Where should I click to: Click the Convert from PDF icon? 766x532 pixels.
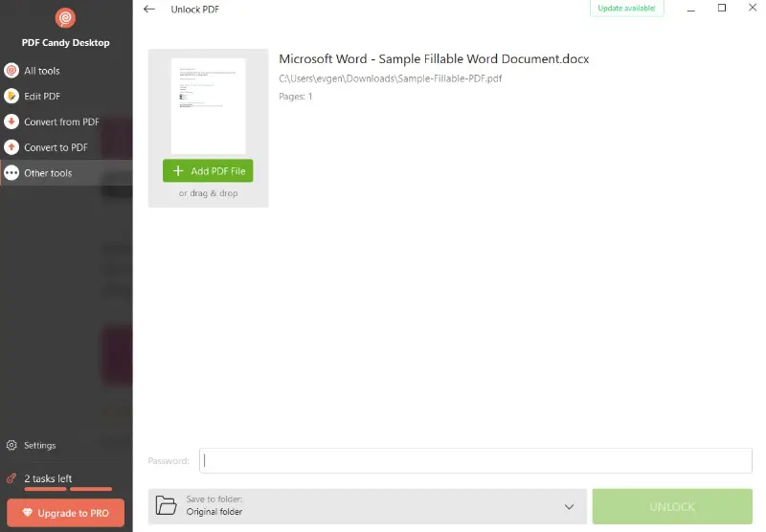click(11, 122)
